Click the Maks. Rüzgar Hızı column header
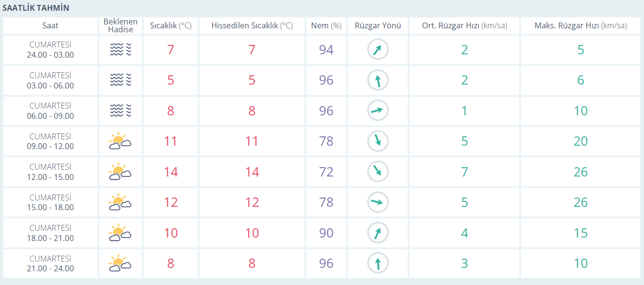Viewport: 644px width, 285px height. [580, 26]
